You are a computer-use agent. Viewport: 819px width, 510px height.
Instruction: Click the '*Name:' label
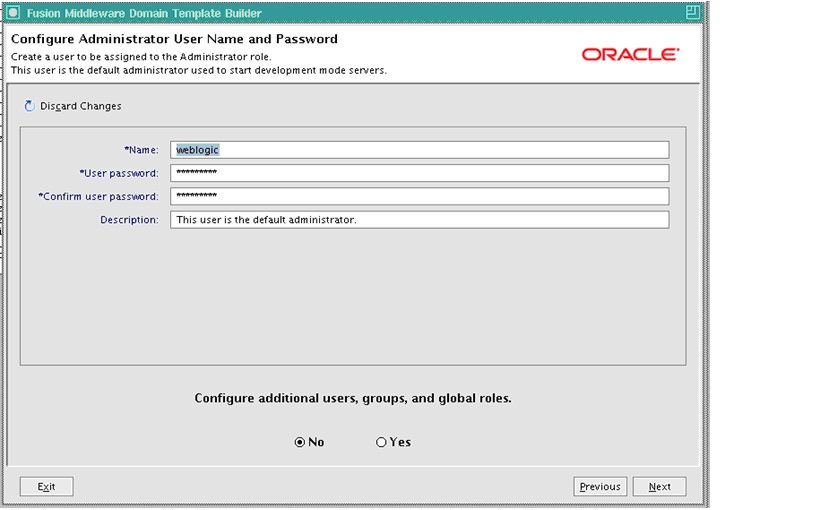[141, 150]
